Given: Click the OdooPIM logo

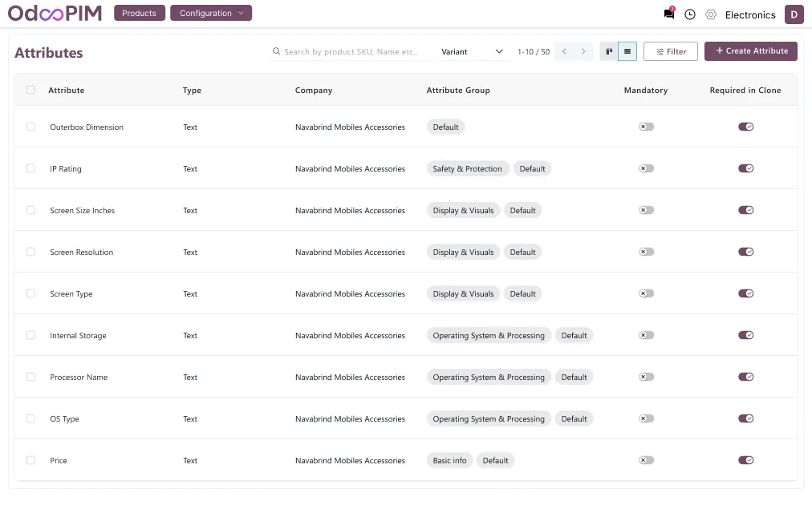Looking at the screenshot, I should click(x=55, y=14).
